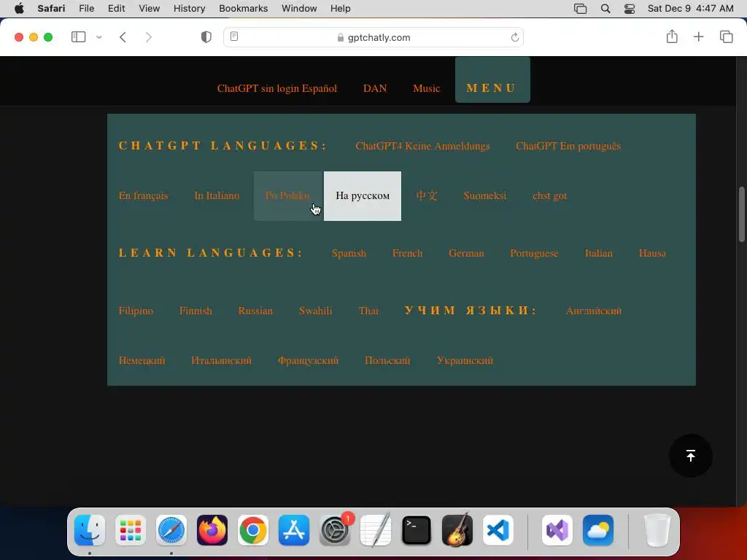The width and height of the screenshot is (747, 560).
Task: Open the Music link
Action: pyautogui.click(x=426, y=88)
